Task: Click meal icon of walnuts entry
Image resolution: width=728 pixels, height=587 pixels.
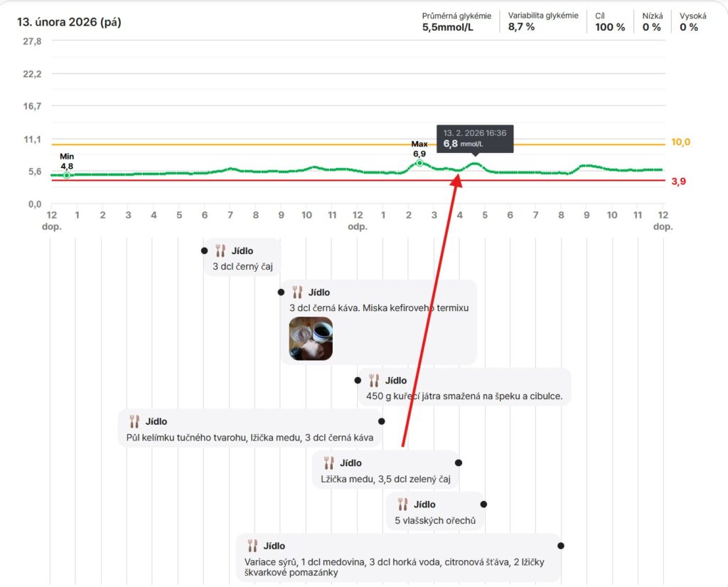Action: pyautogui.click(x=403, y=504)
